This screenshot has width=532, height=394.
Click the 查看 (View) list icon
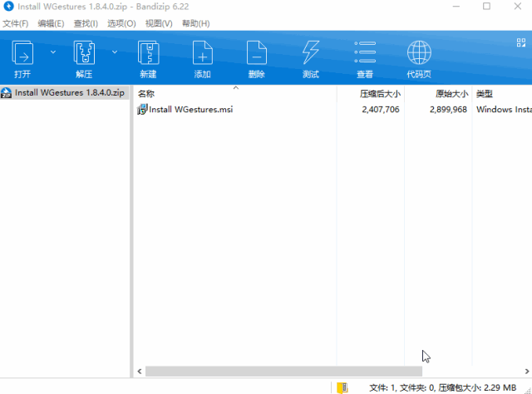365,52
